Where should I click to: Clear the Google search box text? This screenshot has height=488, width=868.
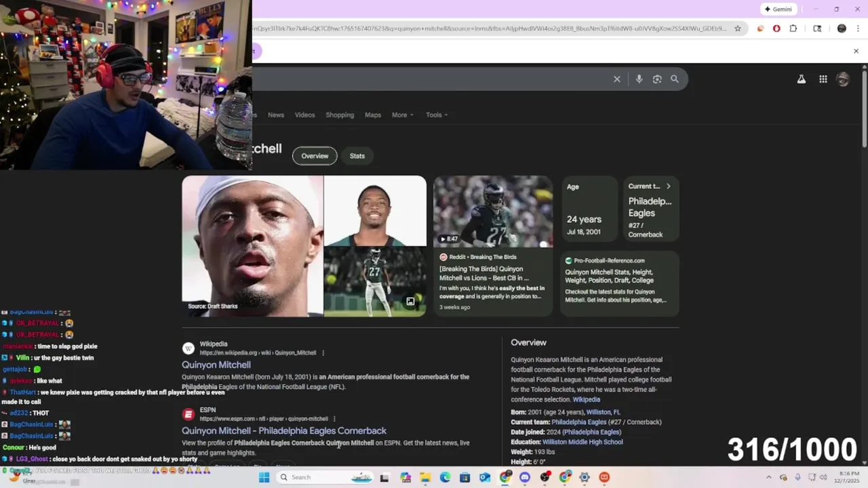(x=616, y=79)
